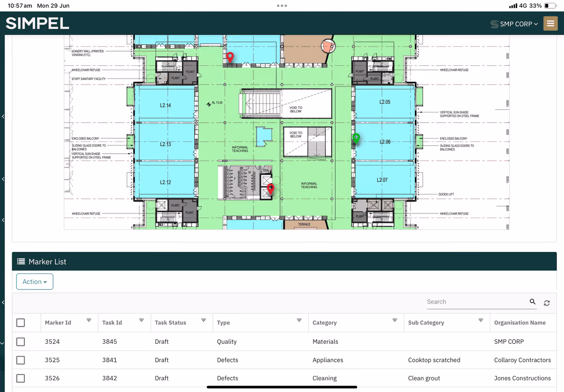Viewport: 564px width, 392px height.
Task: Click the Materials category cell
Action: coord(325,342)
